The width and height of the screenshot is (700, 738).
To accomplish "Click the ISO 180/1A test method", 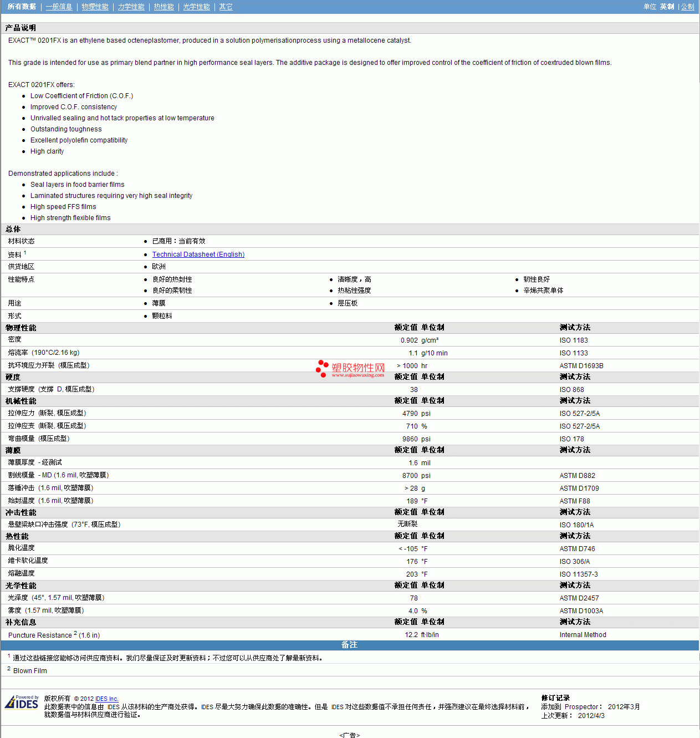I will (x=577, y=525).
